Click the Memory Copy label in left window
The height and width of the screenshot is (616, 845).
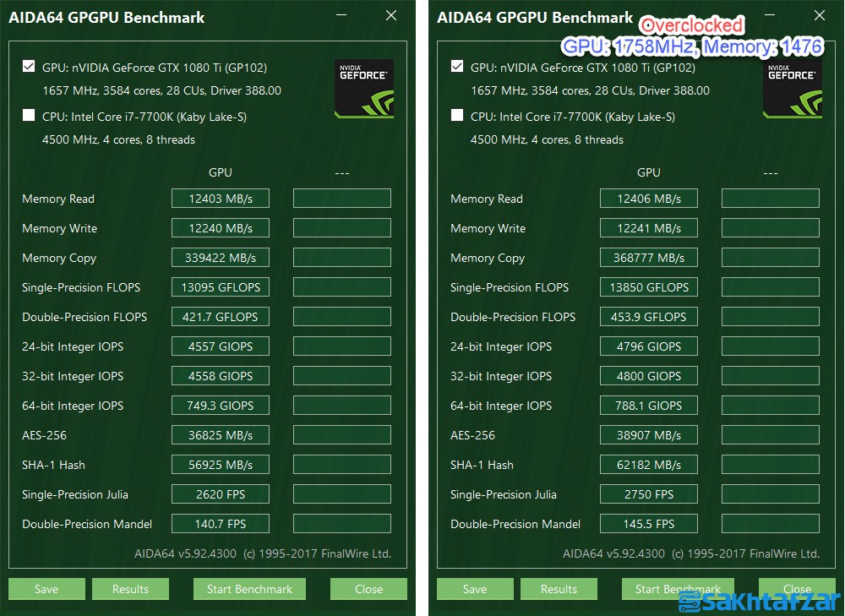[59, 259]
